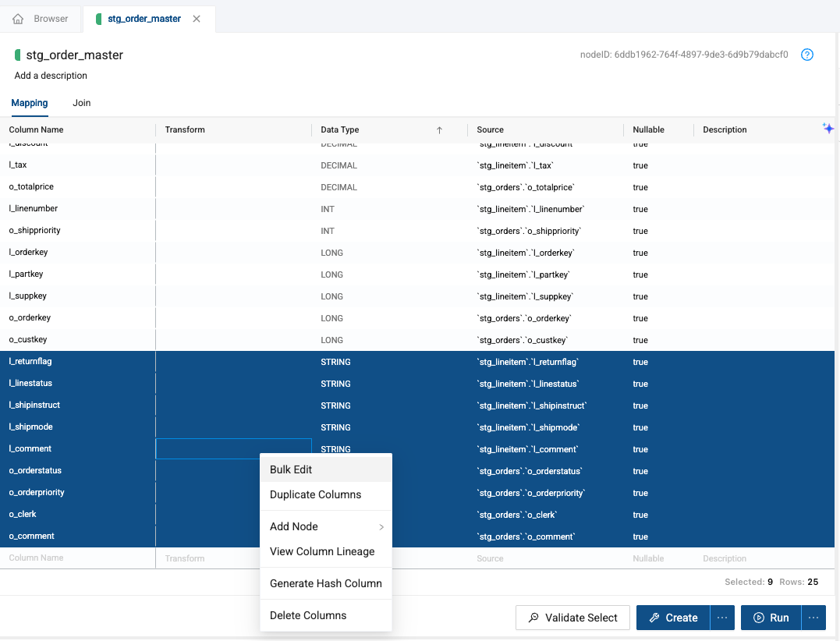840x641 pixels.
Task: Click the Transform column header
Action: [185, 129]
